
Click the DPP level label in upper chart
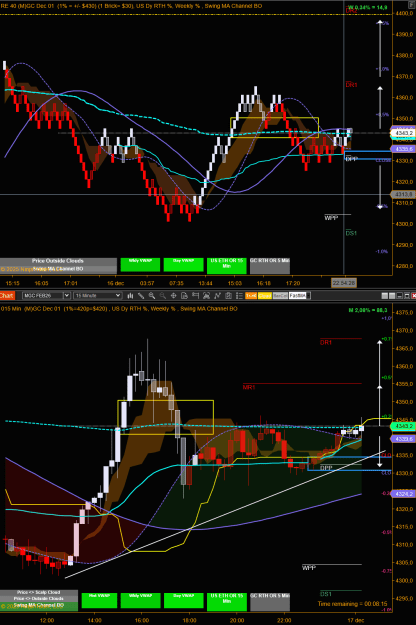[351, 159]
